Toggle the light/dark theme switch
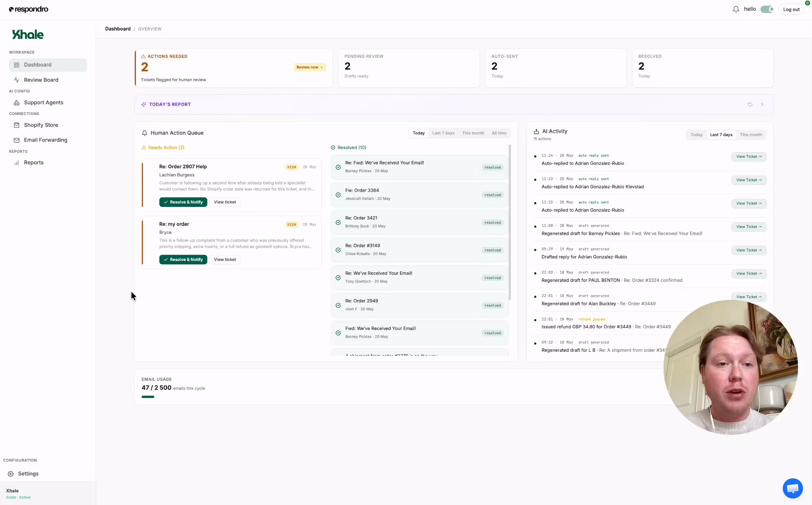Image resolution: width=812 pixels, height=505 pixels. coord(767,9)
